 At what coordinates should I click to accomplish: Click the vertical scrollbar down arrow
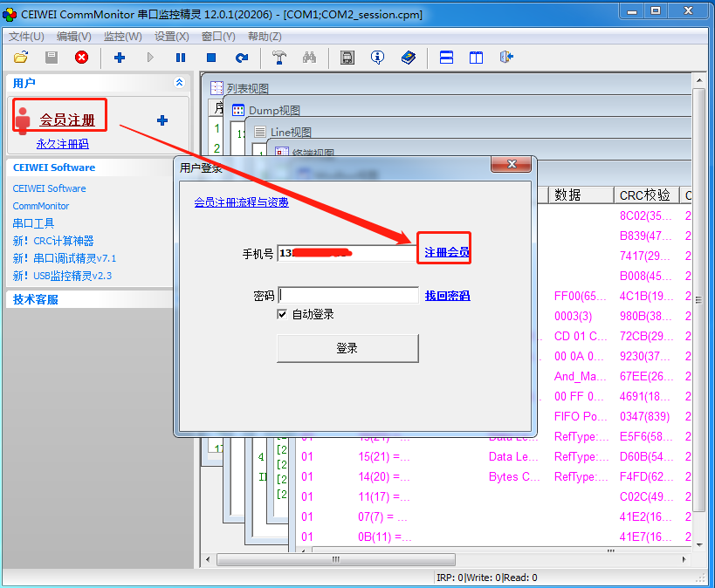pyautogui.click(x=699, y=544)
